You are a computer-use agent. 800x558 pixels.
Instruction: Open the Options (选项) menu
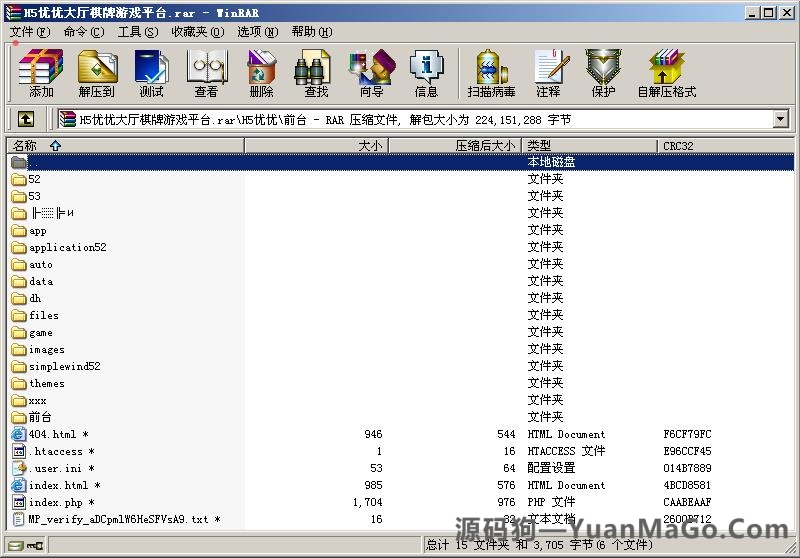(x=258, y=32)
